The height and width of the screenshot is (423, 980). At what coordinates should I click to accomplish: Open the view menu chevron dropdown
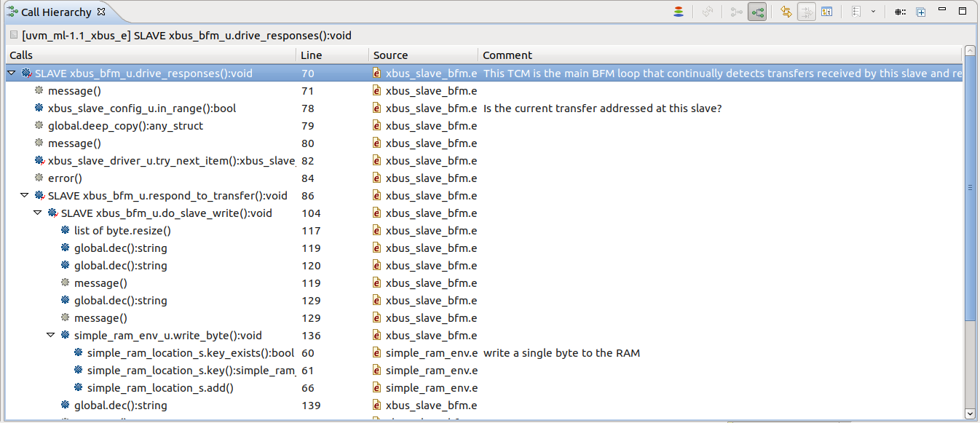pos(874,12)
